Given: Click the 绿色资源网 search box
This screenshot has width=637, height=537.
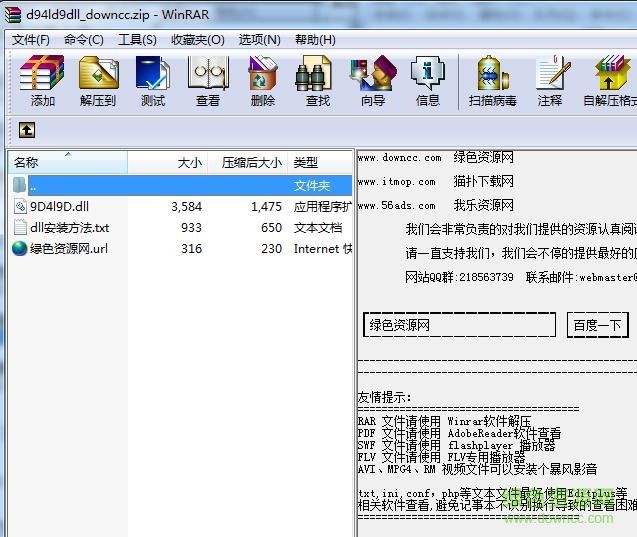Looking at the screenshot, I should click(x=459, y=325).
